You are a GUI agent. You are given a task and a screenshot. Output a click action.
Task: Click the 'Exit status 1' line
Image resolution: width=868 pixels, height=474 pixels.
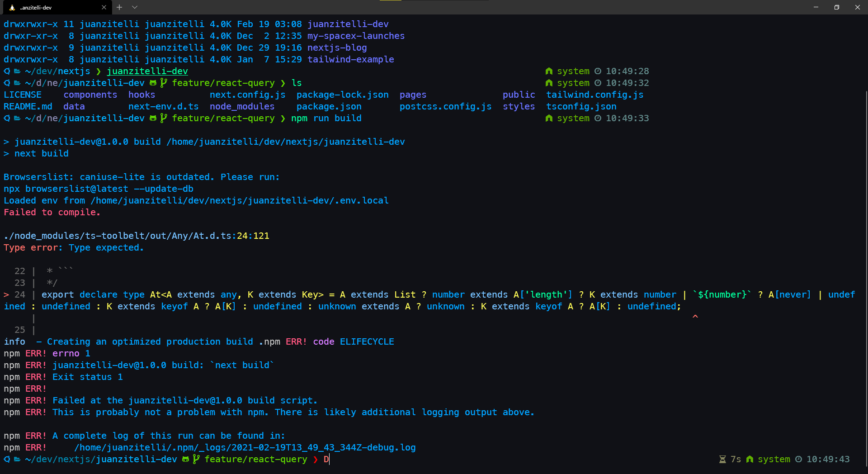tap(87, 377)
